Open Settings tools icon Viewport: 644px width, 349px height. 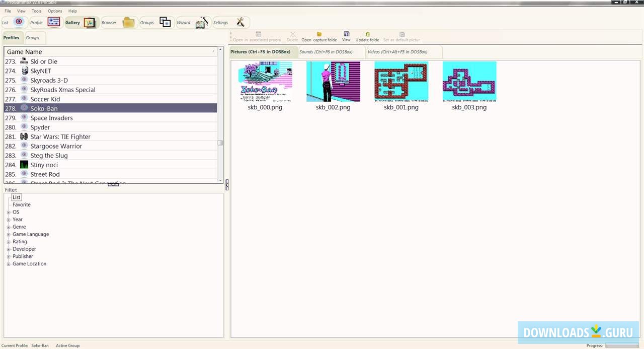point(240,22)
